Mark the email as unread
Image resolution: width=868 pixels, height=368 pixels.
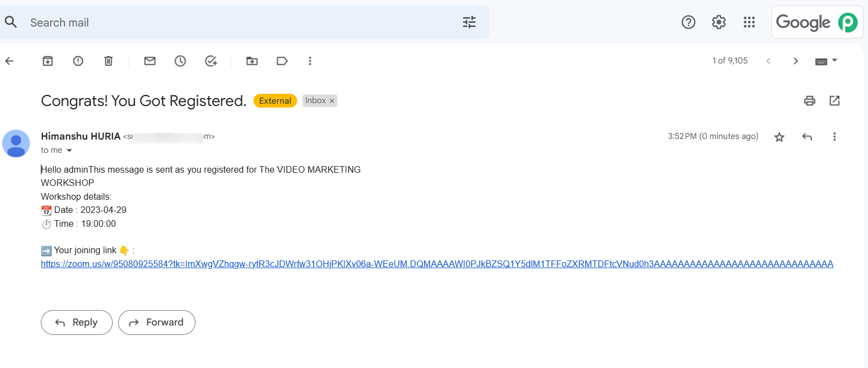[x=150, y=61]
